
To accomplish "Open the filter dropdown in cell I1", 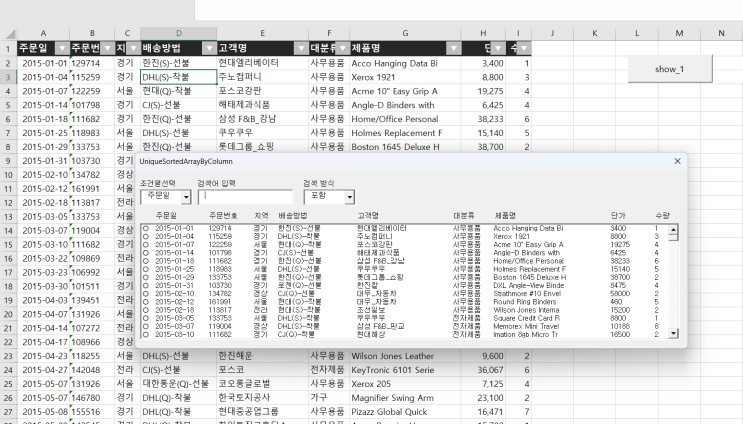I will tap(524, 48).
